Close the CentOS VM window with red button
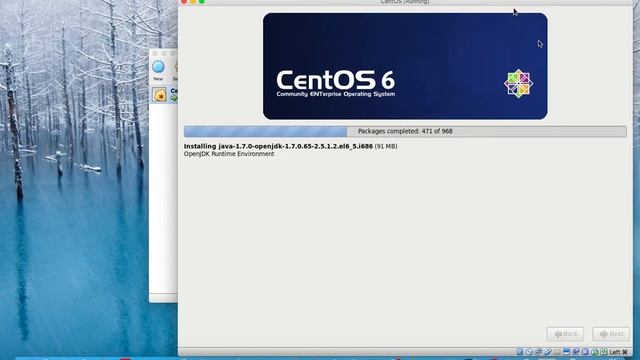640x360 pixels. pyautogui.click(x=184, y=2)
